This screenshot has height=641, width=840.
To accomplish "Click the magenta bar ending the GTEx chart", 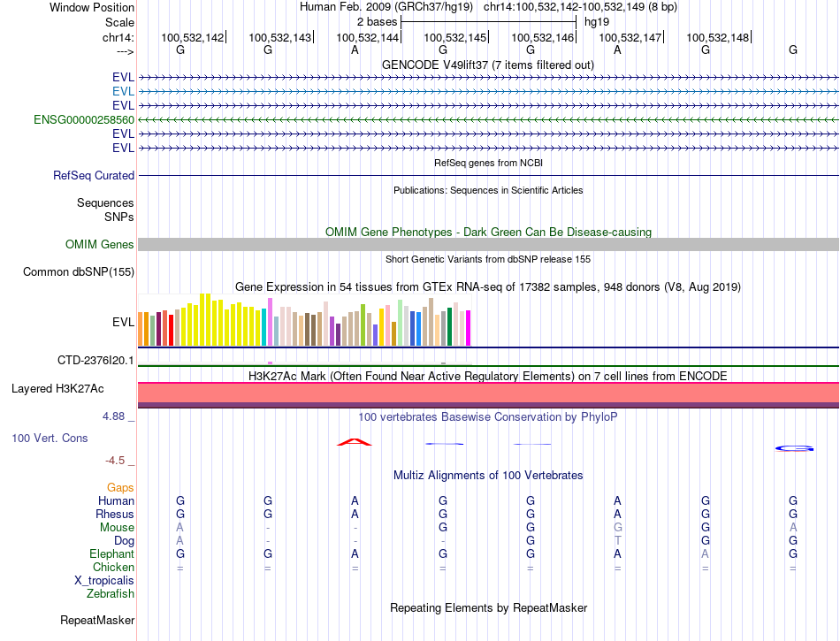I will (x=468, y=328).
